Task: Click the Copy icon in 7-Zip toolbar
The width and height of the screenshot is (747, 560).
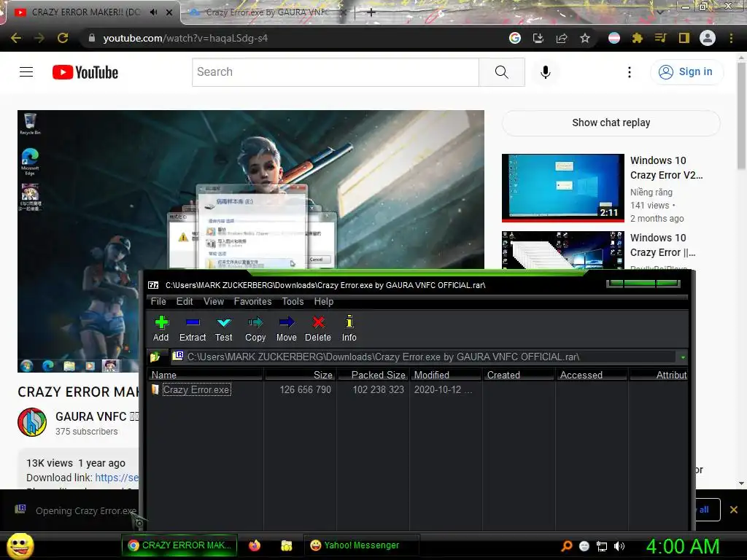Action: (x=255, y=322)
